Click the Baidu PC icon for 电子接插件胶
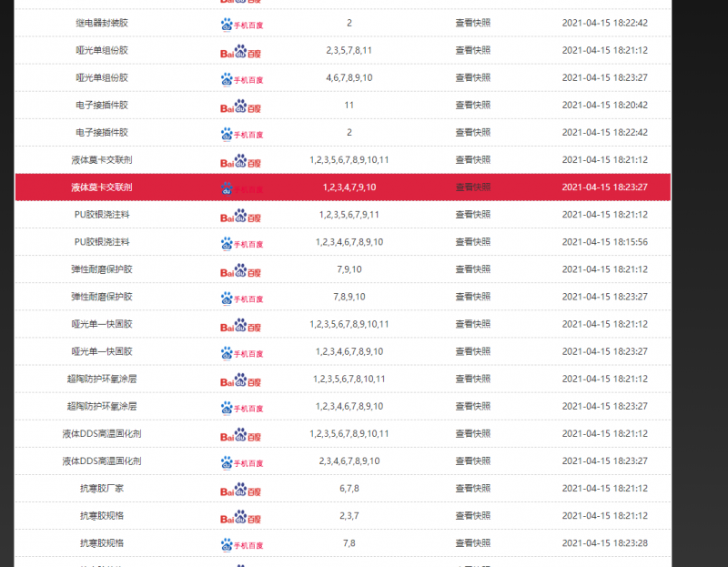The height and width of the screenshot is (567, 728). [240, 105]
